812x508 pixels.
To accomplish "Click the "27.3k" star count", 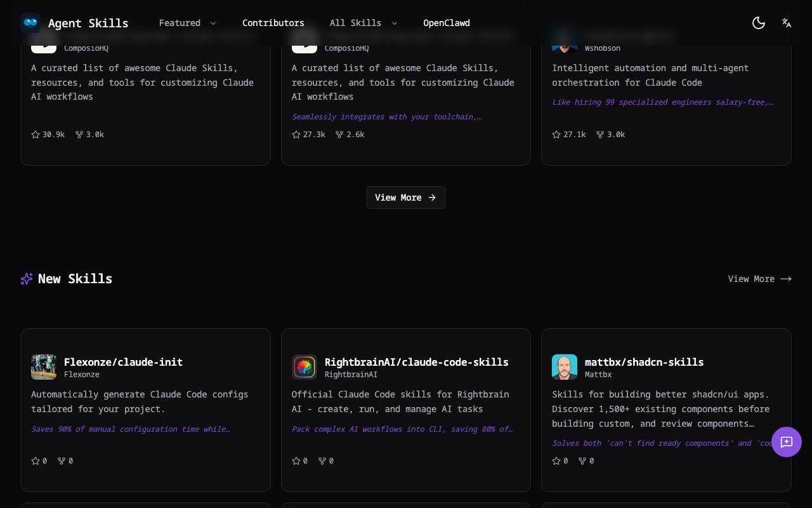I will click(x=314, y=135).
